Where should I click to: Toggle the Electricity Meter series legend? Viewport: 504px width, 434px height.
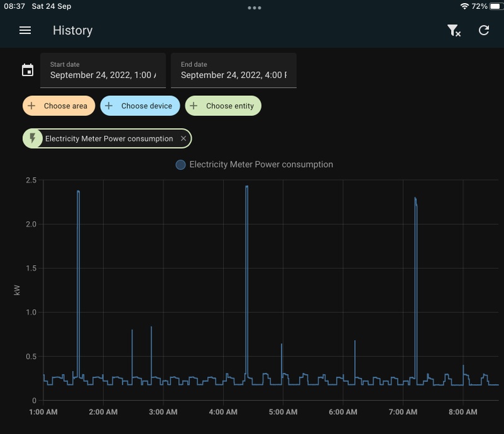pos(255,164)
